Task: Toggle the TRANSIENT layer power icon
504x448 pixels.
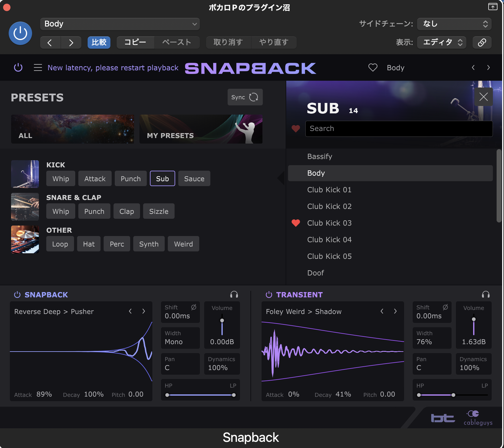Action: [x=269, y=295]
